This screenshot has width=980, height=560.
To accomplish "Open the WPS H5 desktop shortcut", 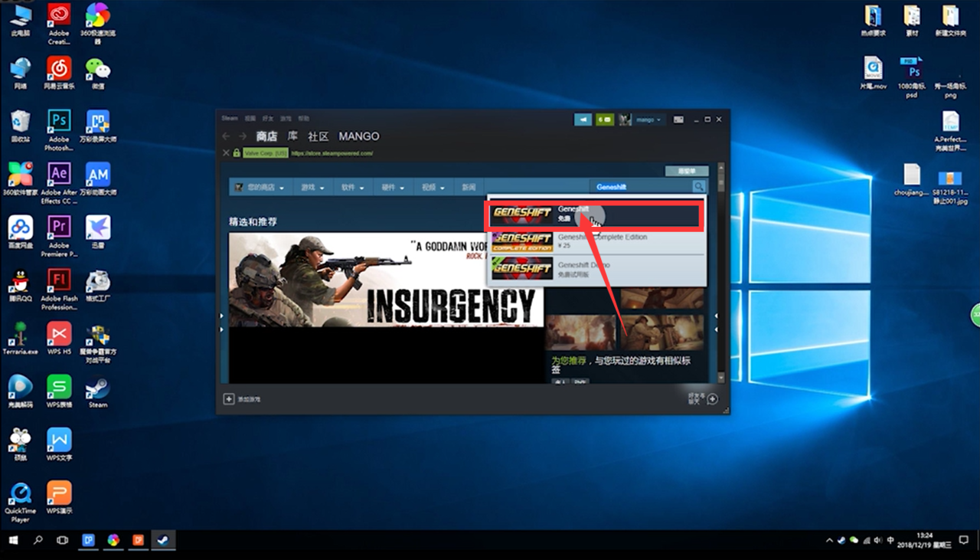I will point(59,339).
